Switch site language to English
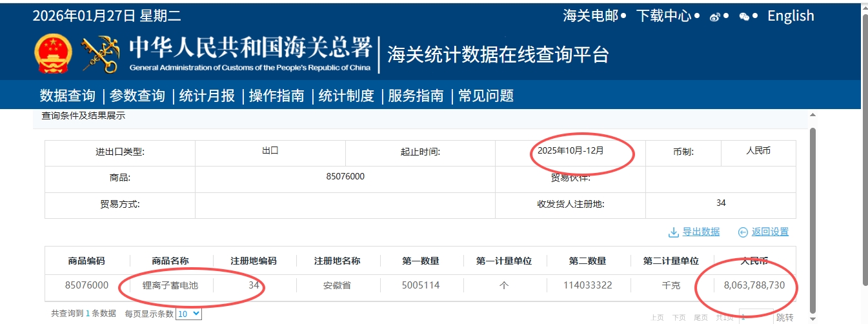 [791, 16]
